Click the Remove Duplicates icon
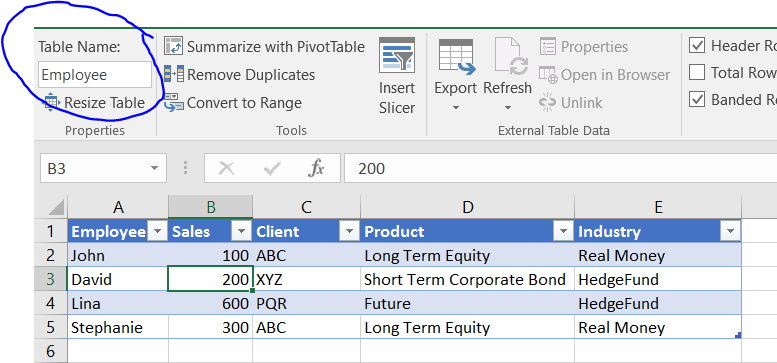 (x=173, y=74)
